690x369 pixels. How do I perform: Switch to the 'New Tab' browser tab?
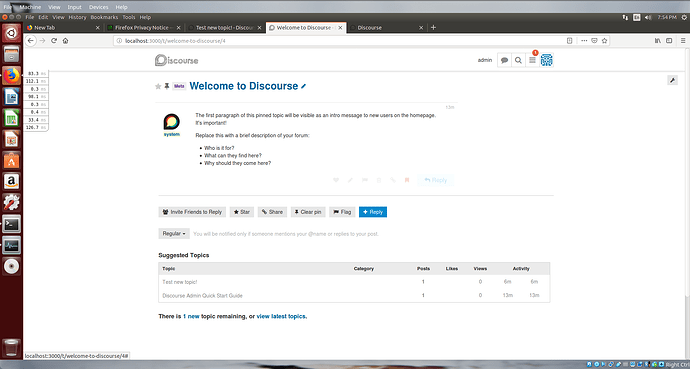[63, 28]
